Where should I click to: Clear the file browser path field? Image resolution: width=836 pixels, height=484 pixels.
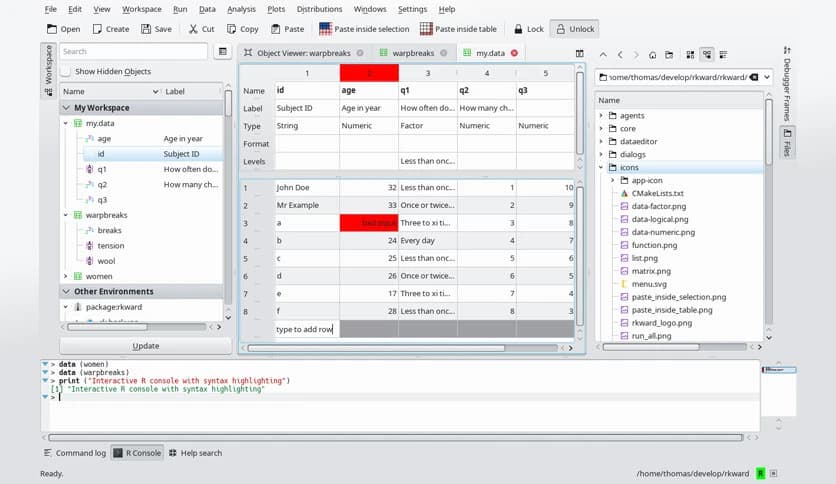[x=754, y=77]
